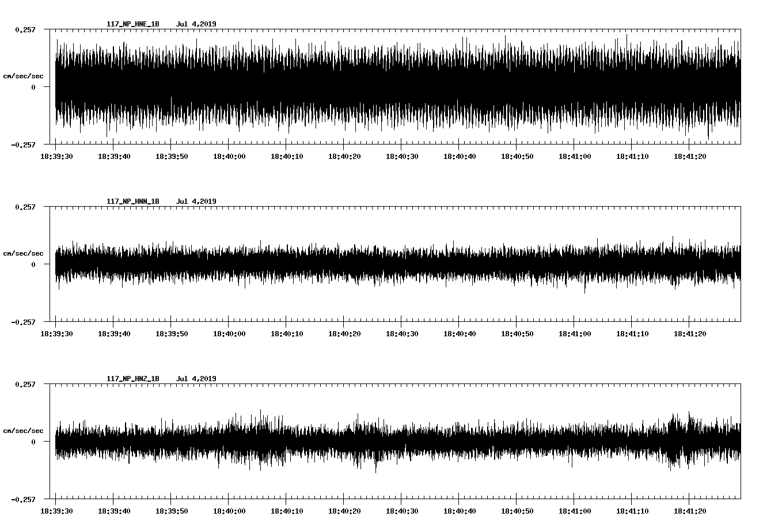
Task: Click 18:40:30 time label under HNN plot
Action: pos(402,333)
